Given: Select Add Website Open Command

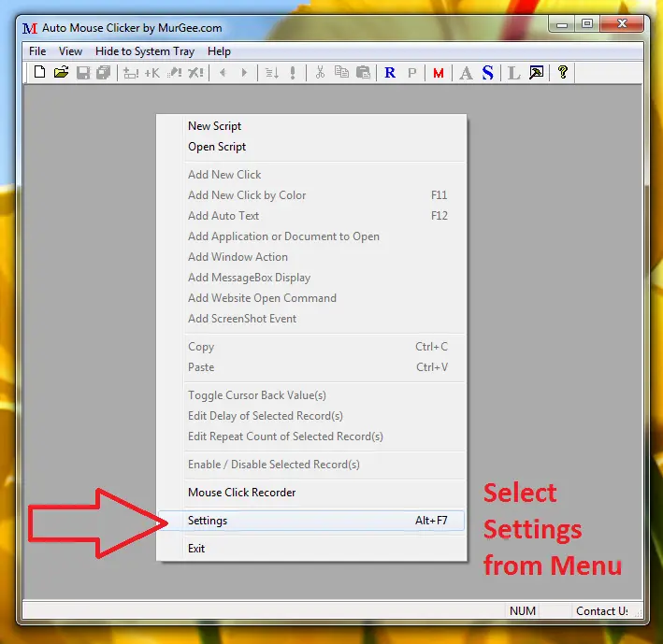Looking at the screenshot, I should [311, 298].
